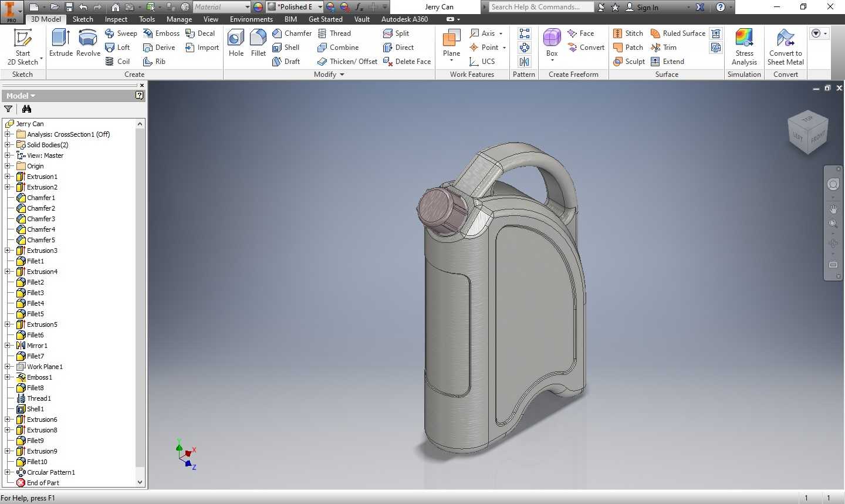The width and height of the screenshot is (845, 504).
Task: Select the Extrude tool
Action: 61,43
